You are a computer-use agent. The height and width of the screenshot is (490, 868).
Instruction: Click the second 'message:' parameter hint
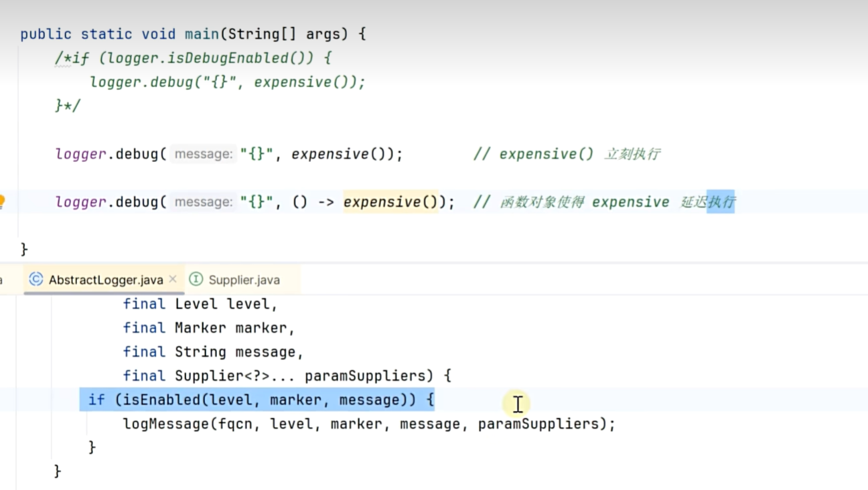(x=202, y=202)
